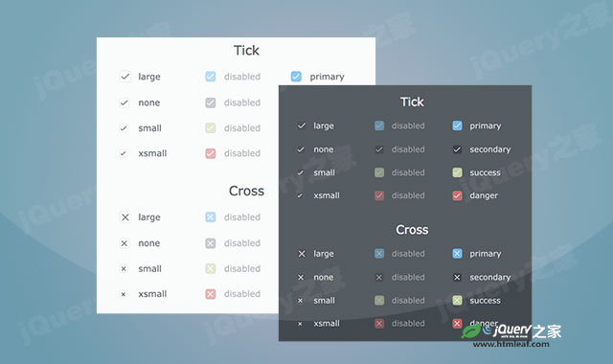Click dark disabled cross checkbox in dark panel
The image size is (613, 364).
tap(379, 277)
